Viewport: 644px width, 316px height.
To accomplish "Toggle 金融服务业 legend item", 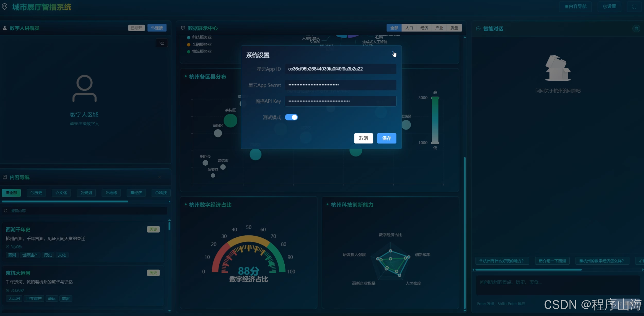I will tap(199, 45).
